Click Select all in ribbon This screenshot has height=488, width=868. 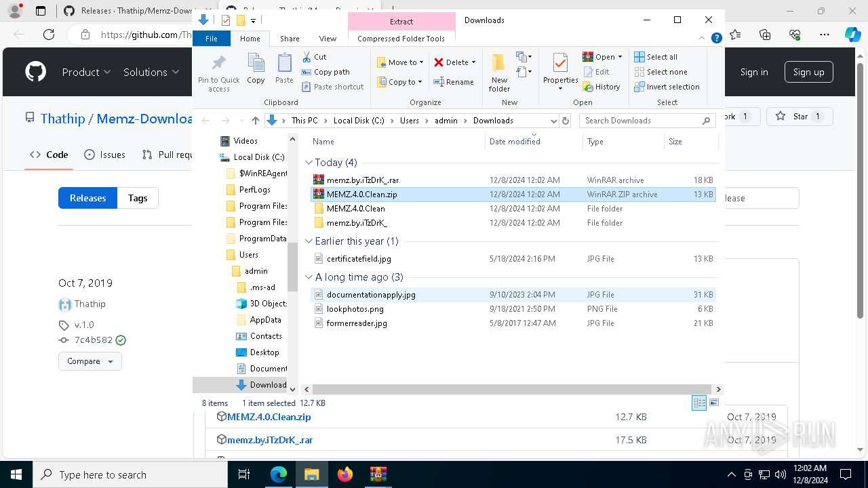click(x=656, y=57)
